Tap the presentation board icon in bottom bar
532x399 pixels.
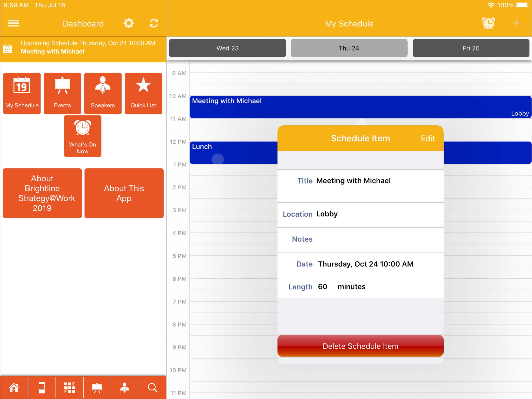tap(97, 388)
